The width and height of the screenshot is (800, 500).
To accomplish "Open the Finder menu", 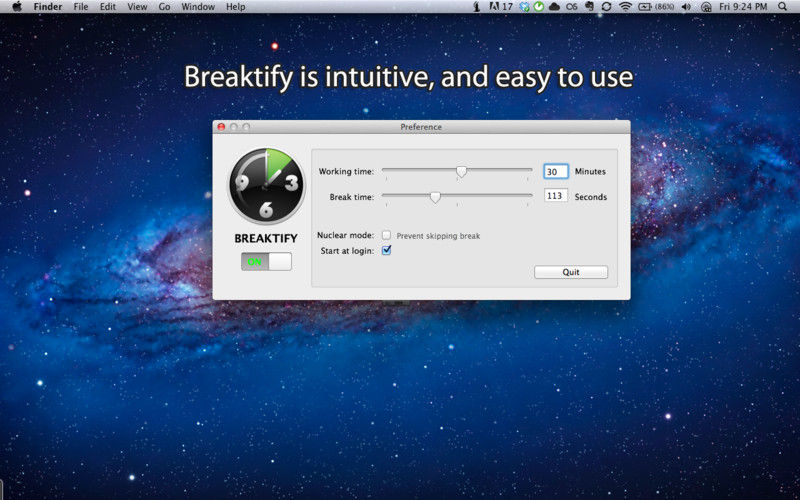I will [47, 7].
